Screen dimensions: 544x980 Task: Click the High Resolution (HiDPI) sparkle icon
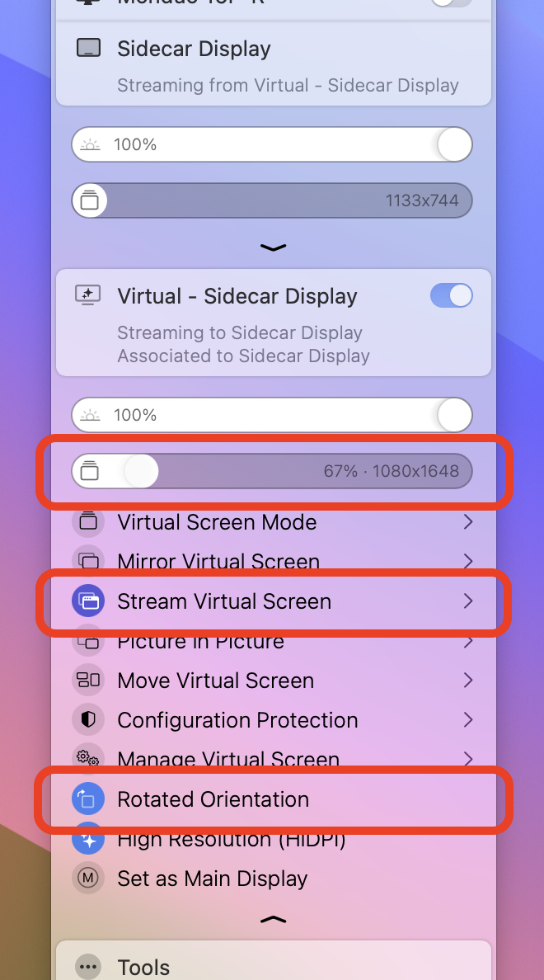coord(88,840)
